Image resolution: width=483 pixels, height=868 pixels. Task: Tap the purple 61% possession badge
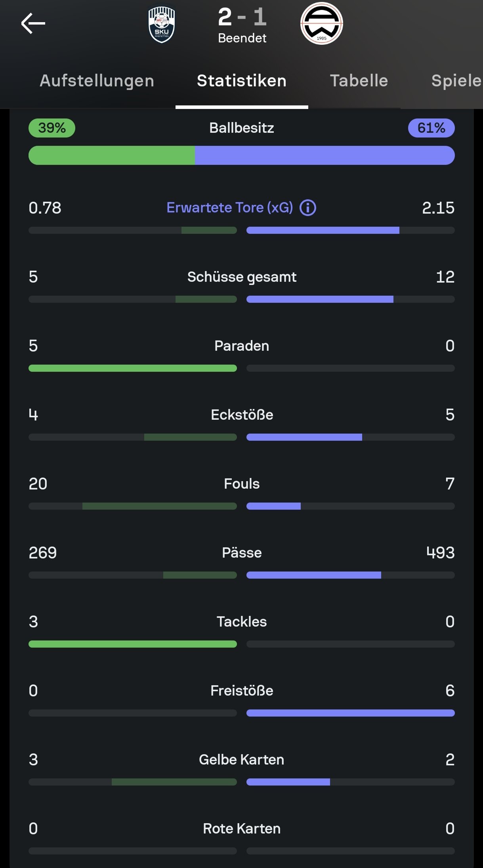(x=431, y=128)
